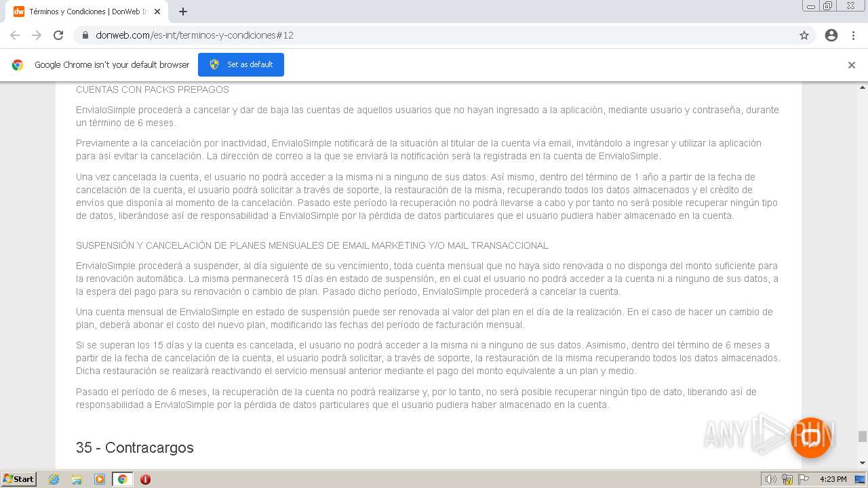Bookmark this page with the star icon
Viewport: 868px width, 488px height.
pyautogui.click(x=804, y=35)
